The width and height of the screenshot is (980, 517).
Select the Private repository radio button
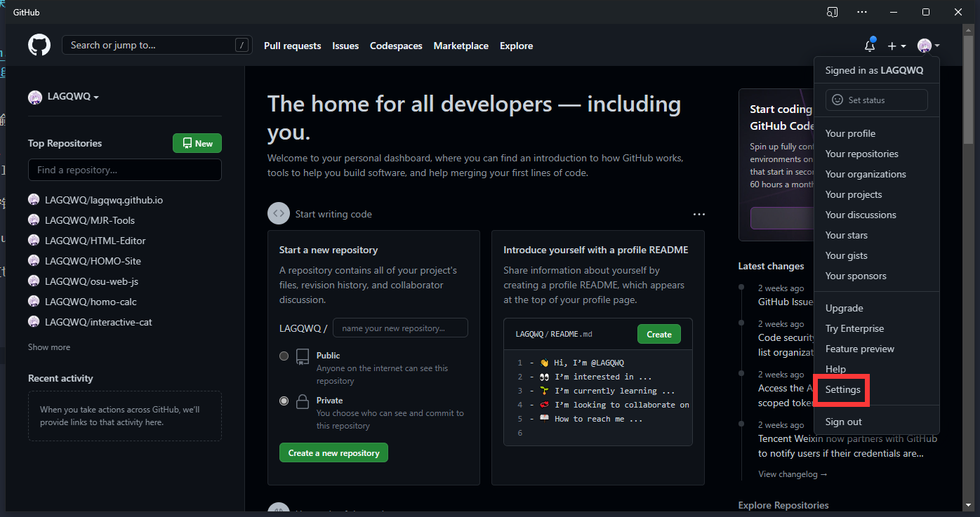(284, 401)
